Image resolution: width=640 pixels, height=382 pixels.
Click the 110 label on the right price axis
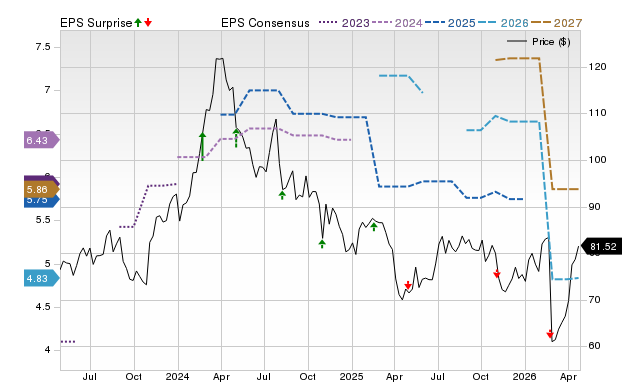597,113
